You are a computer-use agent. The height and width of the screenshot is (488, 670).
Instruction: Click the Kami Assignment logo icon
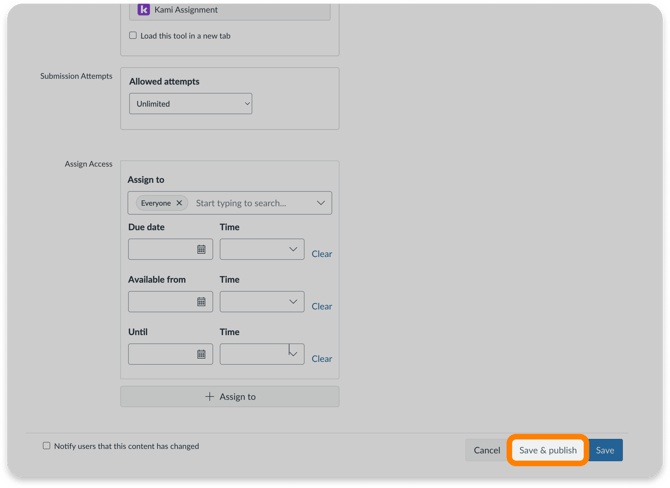[x=144, y=9]
